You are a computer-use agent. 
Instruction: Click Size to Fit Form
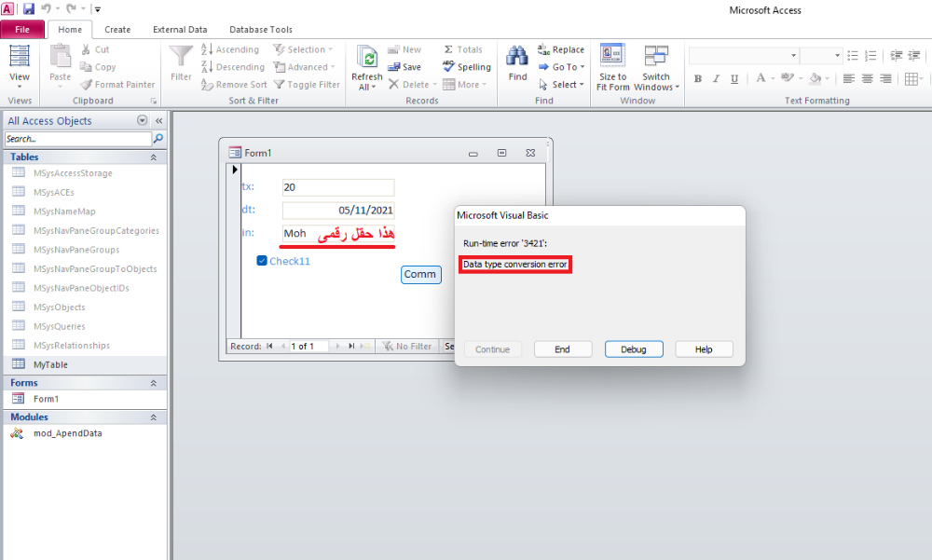point(613,66)
